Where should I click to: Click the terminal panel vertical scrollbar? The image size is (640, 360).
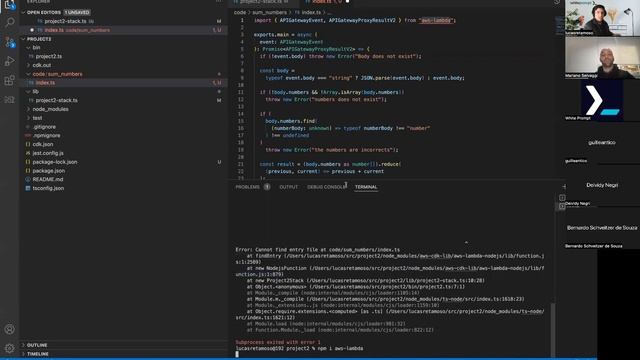tap(553, 330)
